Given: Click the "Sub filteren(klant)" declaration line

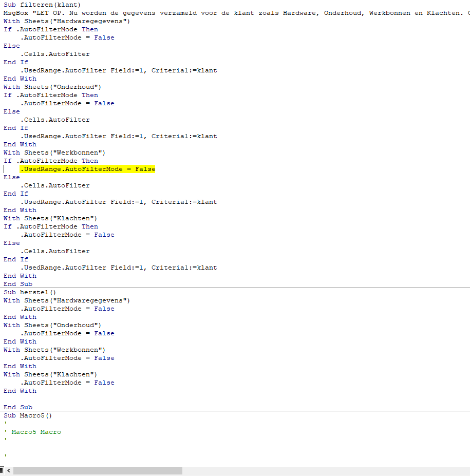Looking at the screenshot, I should (x=42, y=5).
